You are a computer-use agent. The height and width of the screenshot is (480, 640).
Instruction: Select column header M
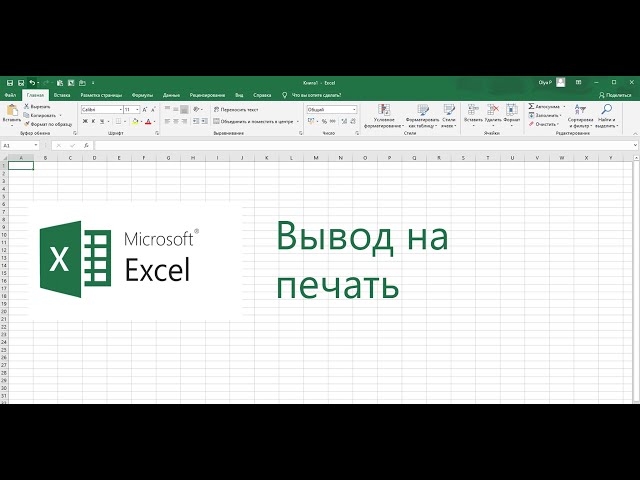pyautogui.click(x=316, y=158)
